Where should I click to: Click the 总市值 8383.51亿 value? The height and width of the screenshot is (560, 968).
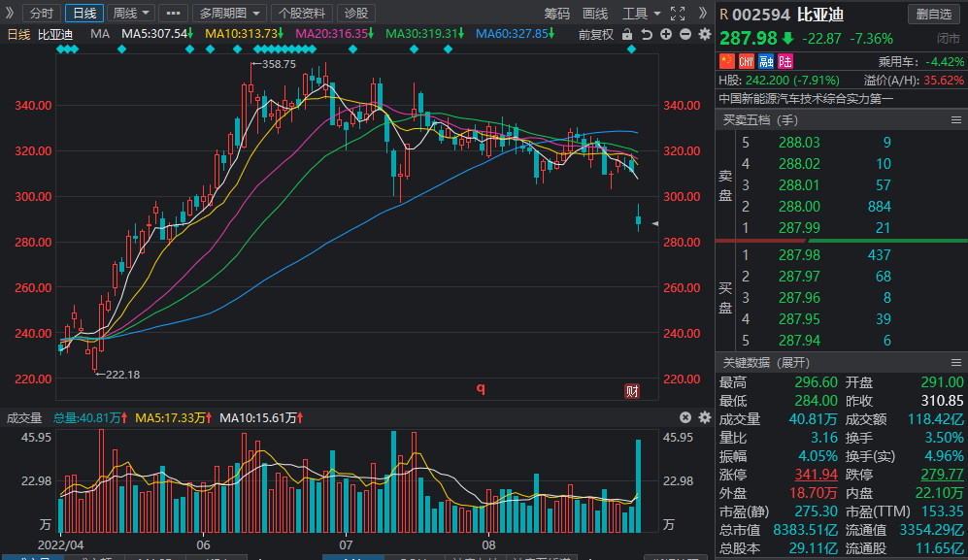[x=805, y=530]
